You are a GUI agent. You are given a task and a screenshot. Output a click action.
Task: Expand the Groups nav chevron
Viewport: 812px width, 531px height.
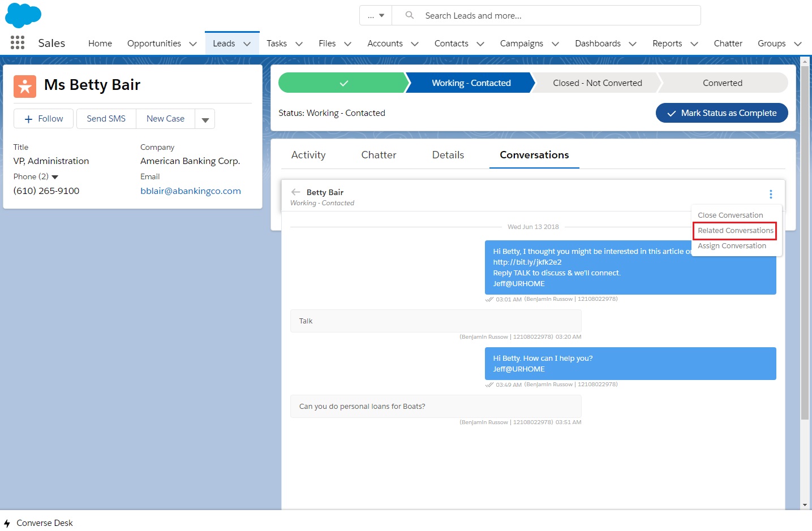pyautogui.click(x=798, y=44)
